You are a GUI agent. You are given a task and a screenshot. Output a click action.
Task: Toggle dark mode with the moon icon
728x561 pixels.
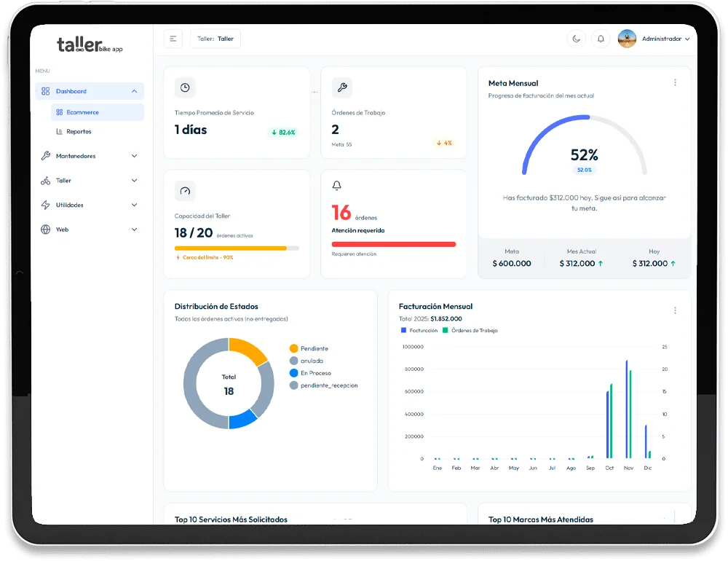coord(577,39)
